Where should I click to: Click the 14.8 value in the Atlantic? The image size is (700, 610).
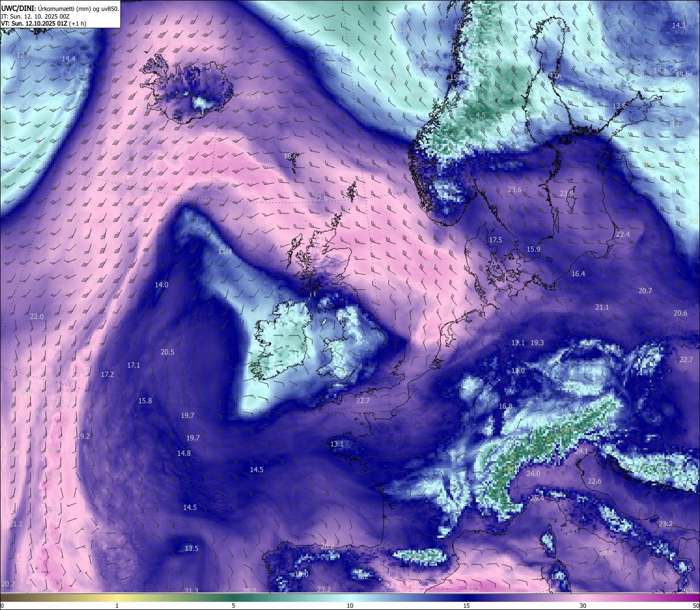184,453
